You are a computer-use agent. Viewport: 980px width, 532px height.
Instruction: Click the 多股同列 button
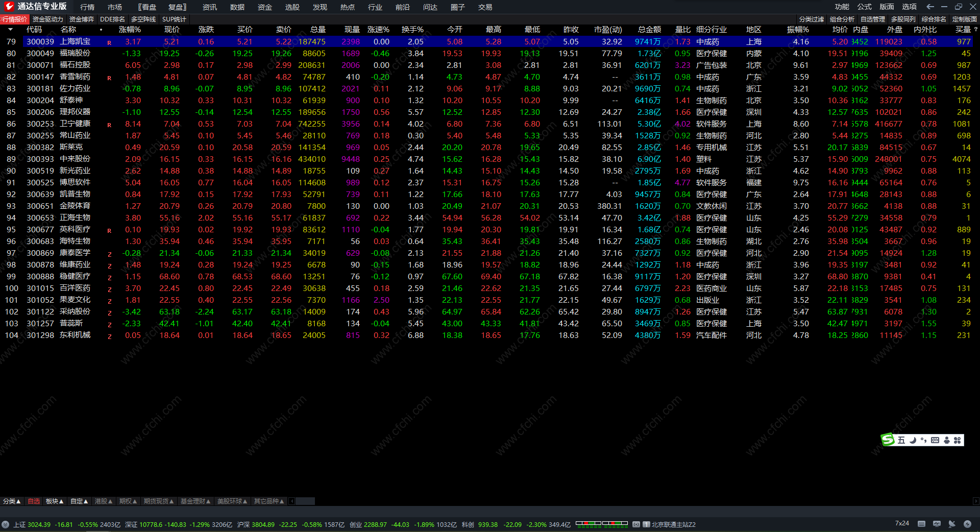click(x=903, y=19)
